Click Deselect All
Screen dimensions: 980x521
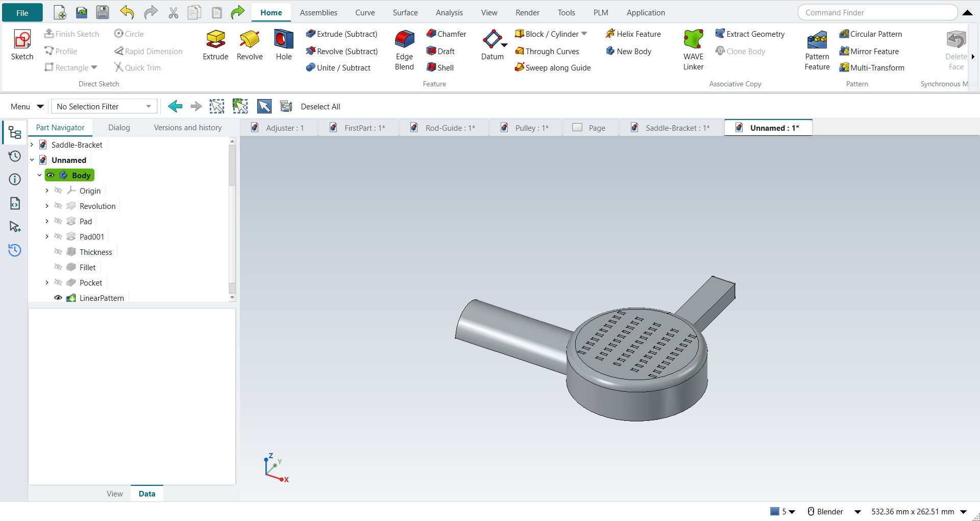click(321, 106)
